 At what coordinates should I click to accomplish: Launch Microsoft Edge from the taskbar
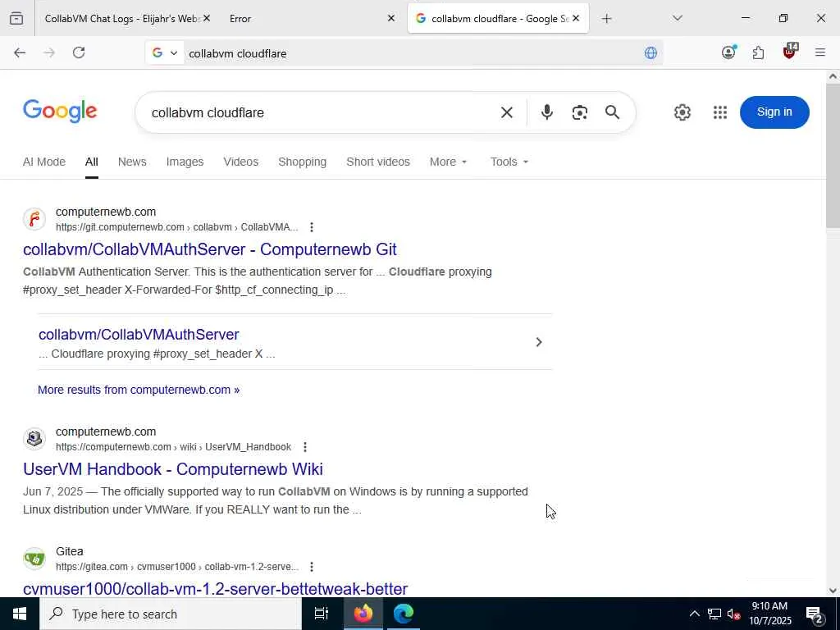(x=404, y=614)
